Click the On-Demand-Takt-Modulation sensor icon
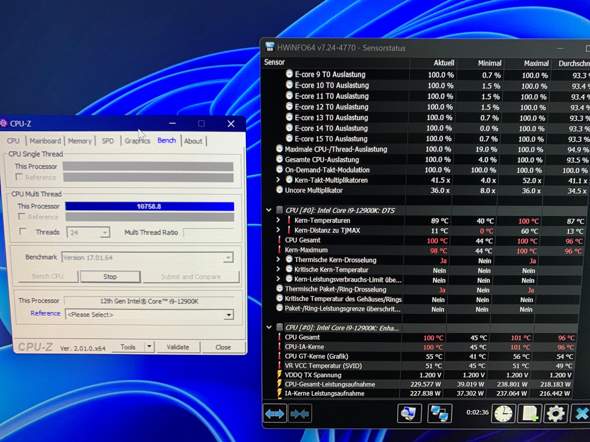The height and width of the screenshot is (442, 590). [279, 170]
